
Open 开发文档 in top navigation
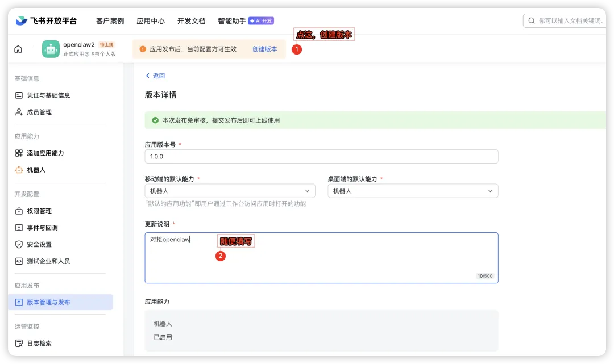point(192,20)
